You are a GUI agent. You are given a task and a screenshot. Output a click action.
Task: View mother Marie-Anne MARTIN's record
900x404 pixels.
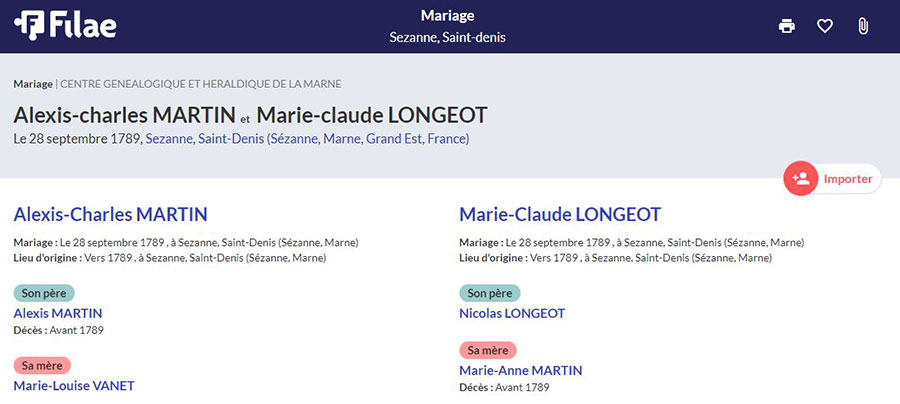(520, 370)
